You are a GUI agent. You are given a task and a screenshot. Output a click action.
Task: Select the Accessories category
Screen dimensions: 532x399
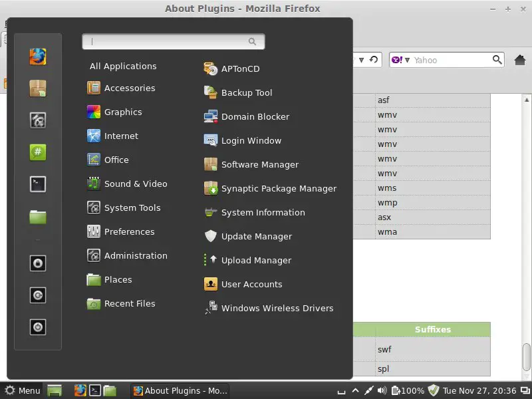click(x=122, y=88)
